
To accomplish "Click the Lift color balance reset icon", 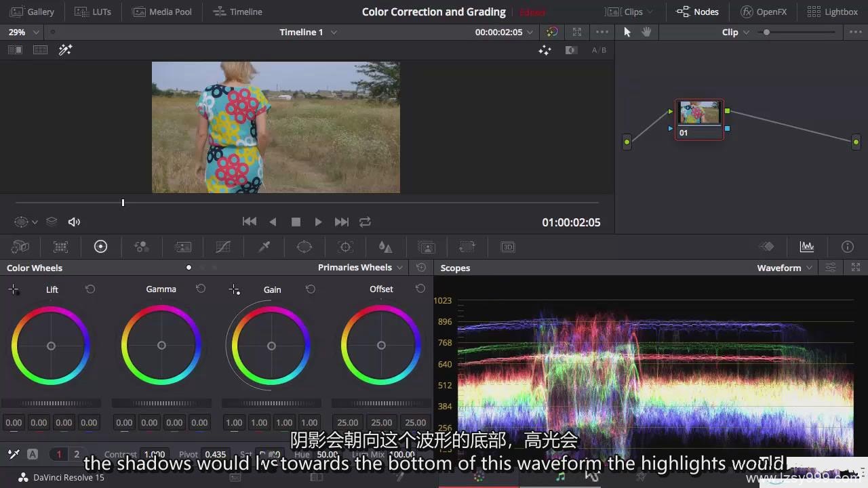I will click(90, 289).
